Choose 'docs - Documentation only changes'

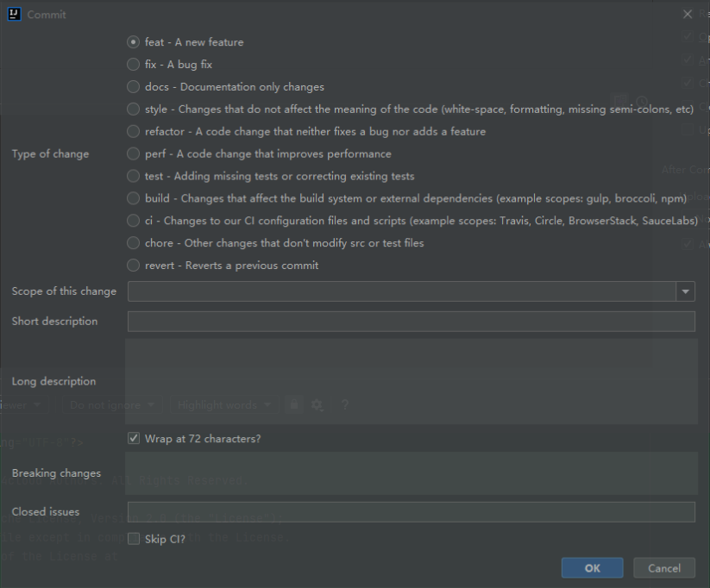pyautogui.click(x=133, y=87)
